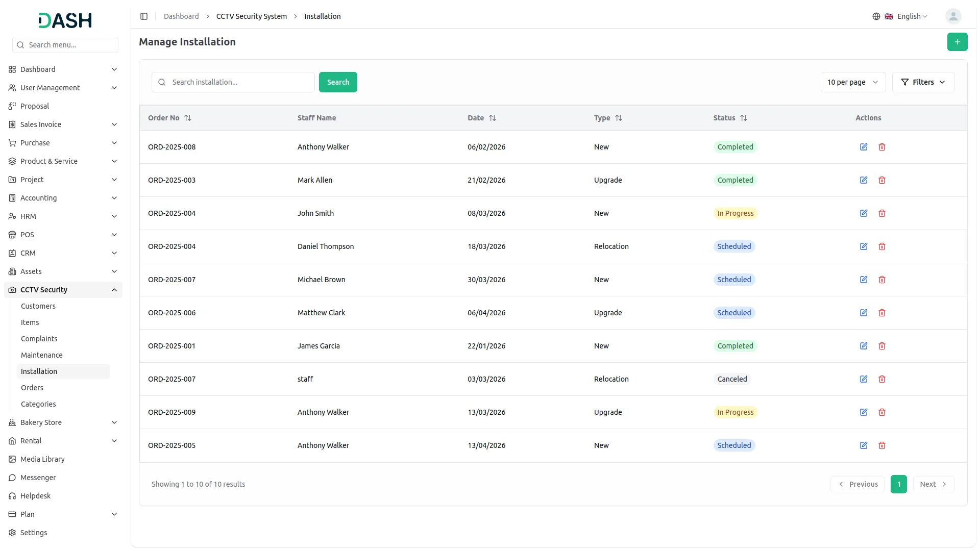
Task: Click the sidebar collapse toggle icon
Action: coord(144,16)
